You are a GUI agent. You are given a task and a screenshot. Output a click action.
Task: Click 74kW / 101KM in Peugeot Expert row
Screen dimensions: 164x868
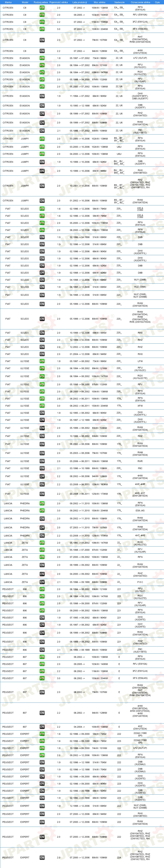click(x=100, y=748)
